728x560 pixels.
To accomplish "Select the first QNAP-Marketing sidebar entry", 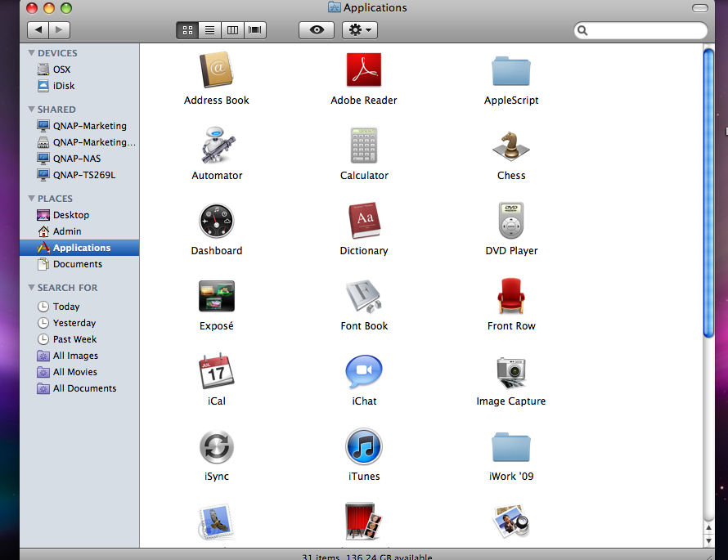I will [79, 126].
